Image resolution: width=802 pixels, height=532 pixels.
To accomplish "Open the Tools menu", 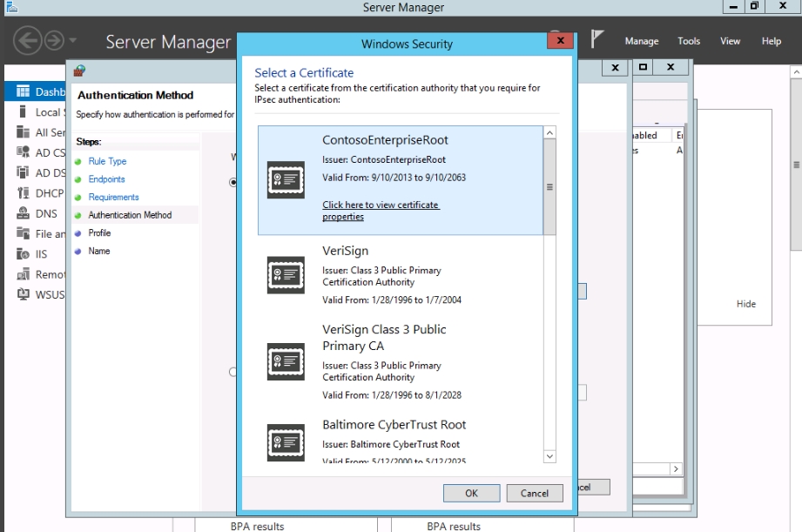I will click(x=689, y=41).
